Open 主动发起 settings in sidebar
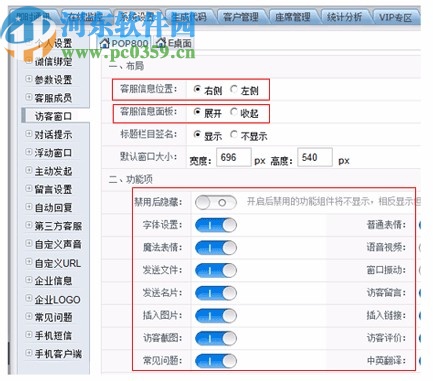This screenshot has height=381, width=433. (53, 171)
